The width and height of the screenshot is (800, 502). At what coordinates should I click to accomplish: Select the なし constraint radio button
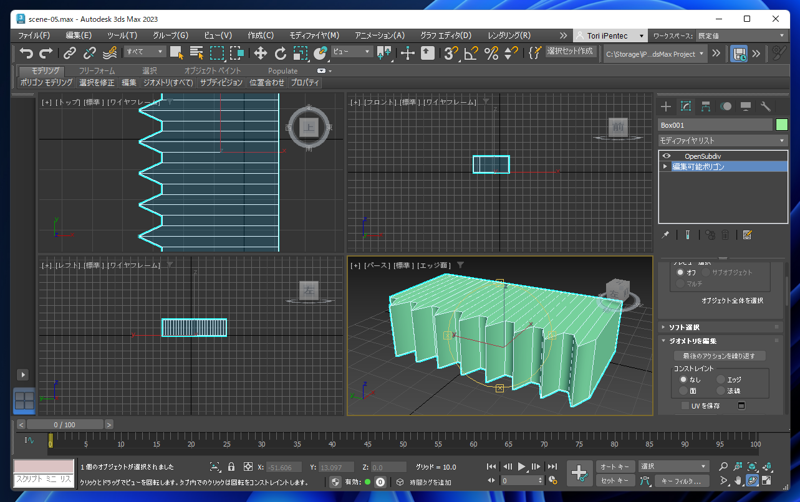684,380
